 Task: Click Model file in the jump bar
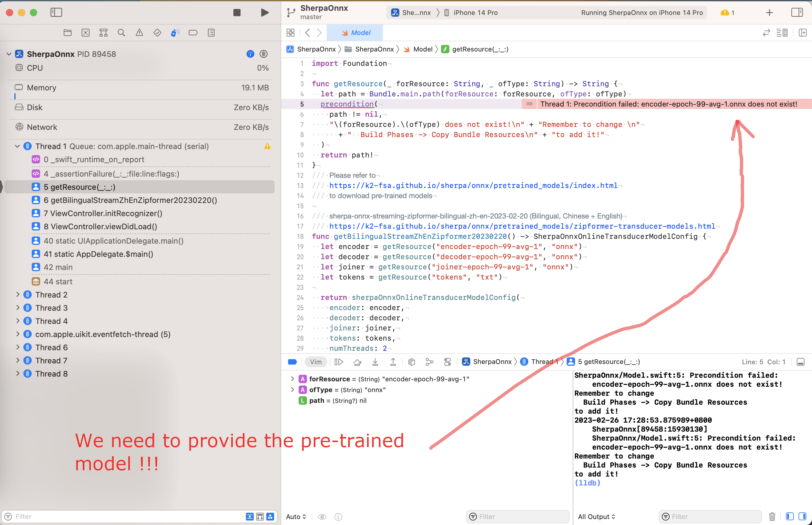tap(418, 49)
